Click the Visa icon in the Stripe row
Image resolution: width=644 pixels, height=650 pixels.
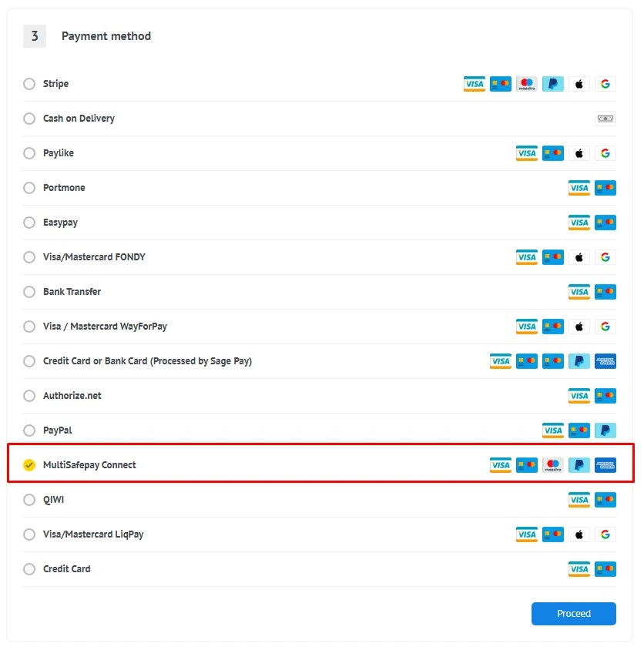(474, 83)
